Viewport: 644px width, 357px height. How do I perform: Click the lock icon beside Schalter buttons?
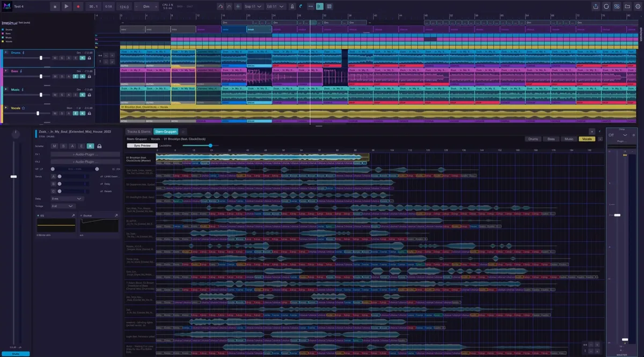(x=99, y=146)
